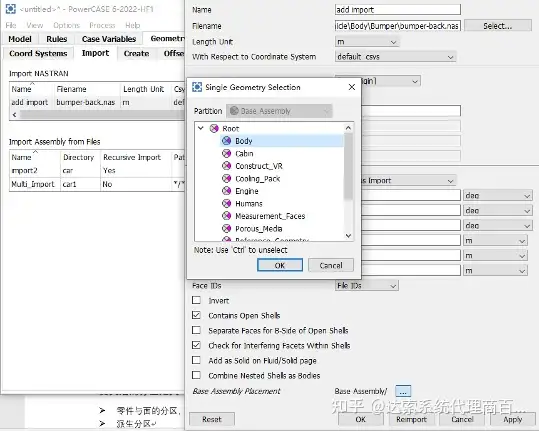Click the Porous_Media node icon

pos(226,229)
